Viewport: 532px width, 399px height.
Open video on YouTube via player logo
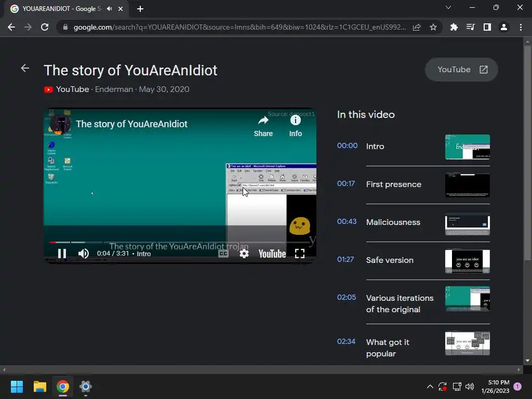(272, 254)
